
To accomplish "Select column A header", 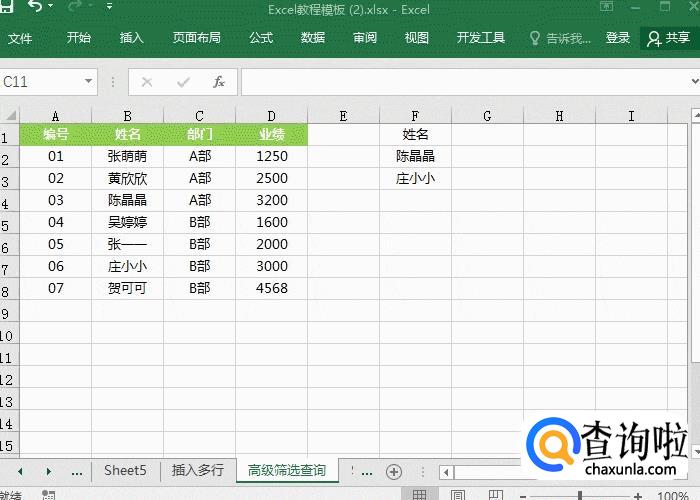I will [x=55, y=116].
